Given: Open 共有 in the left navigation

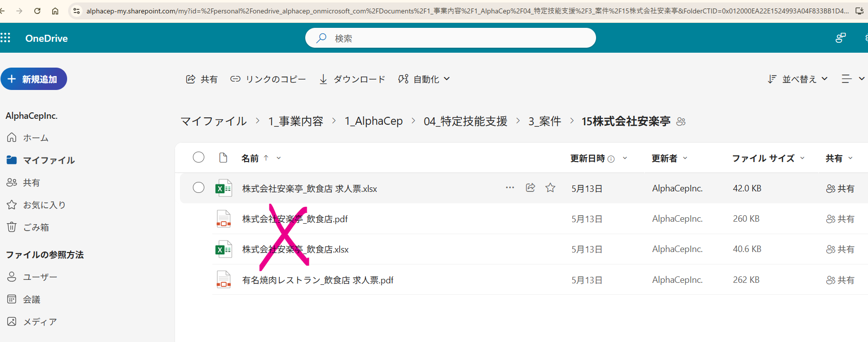Looking at the screenshot, I should click(x=31, y=182).
